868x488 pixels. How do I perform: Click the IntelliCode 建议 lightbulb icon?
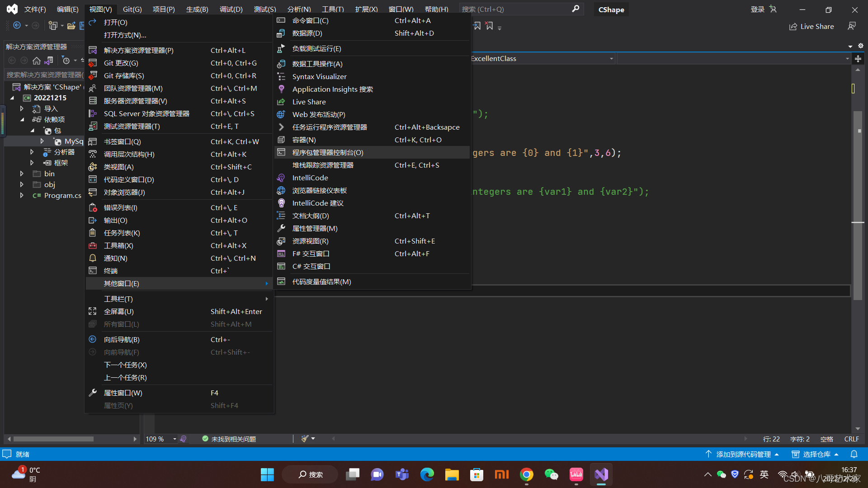pyautogui.click(x=281, y=203)
